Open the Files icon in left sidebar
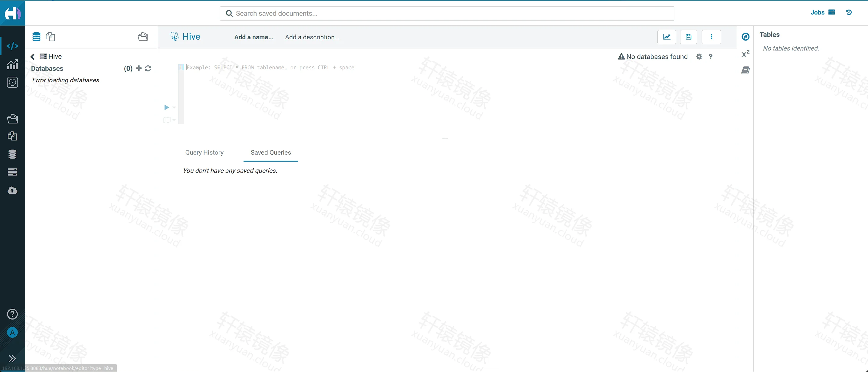 [x=12, y=136]
